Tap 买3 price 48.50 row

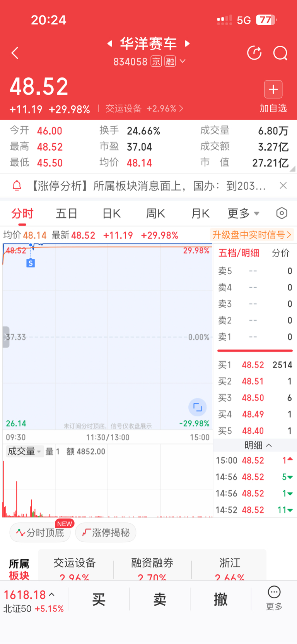pyautogui.click(x=255, y=398)
